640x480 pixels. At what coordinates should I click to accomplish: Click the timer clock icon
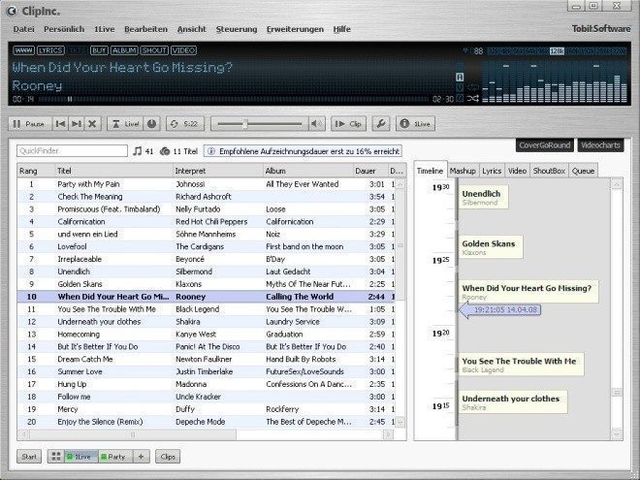pos(152,124)
